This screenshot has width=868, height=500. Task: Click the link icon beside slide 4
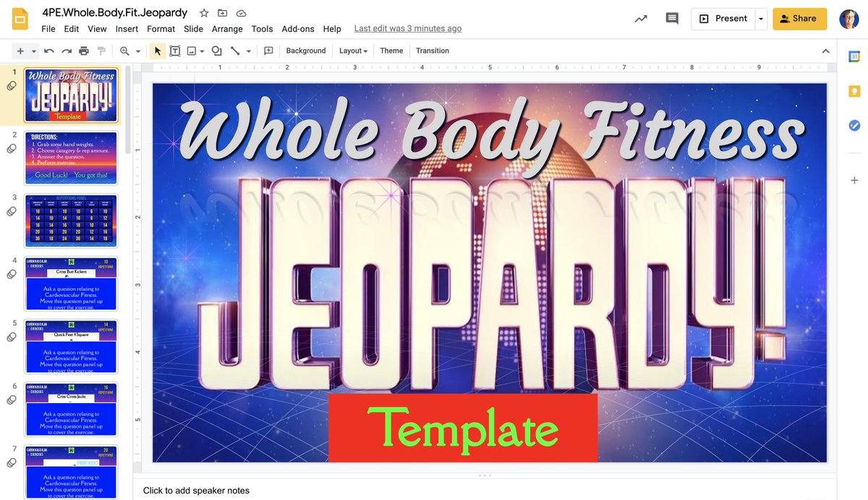click(x=12, y=274)
